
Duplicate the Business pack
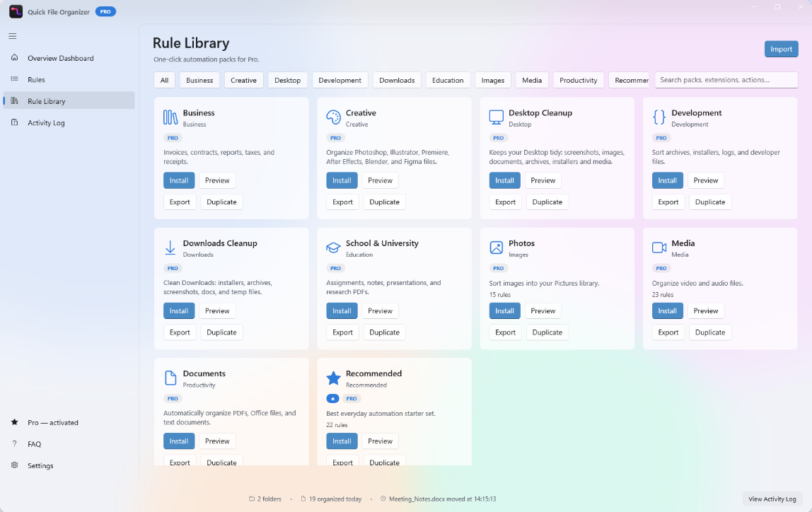click(221, 202)
